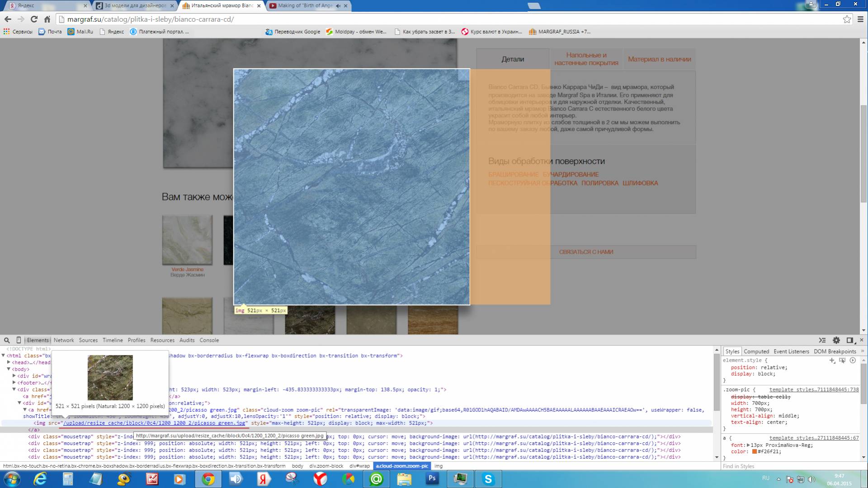The height and width of the screenshot is (488, 868).
Task: Open the DevTools Resources panel
Action: (x=162, y=340)
